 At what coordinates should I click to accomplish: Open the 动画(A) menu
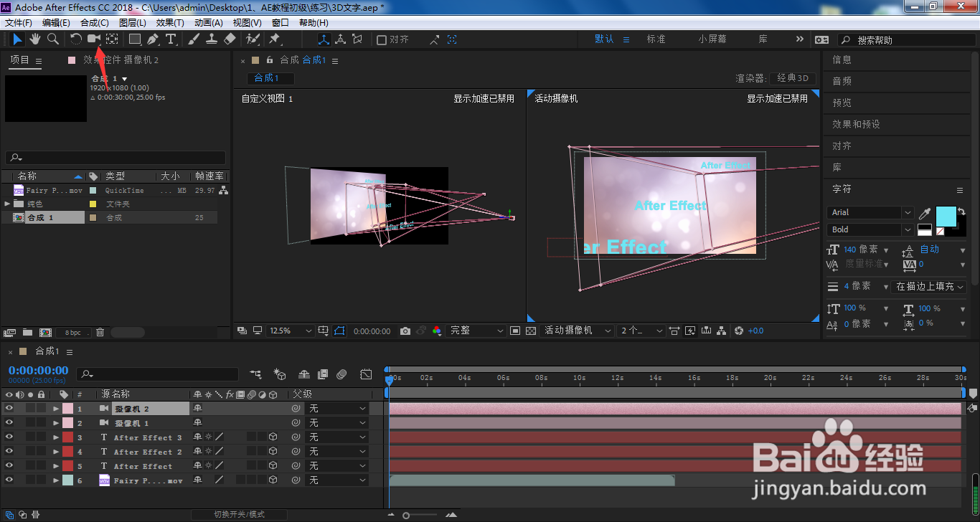209,22
